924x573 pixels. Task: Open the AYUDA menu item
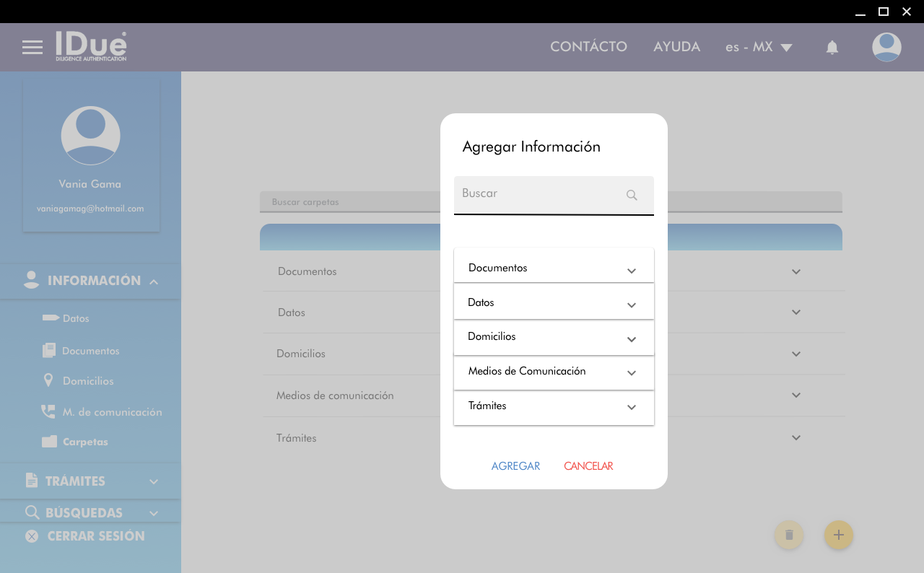pos(676,47)
